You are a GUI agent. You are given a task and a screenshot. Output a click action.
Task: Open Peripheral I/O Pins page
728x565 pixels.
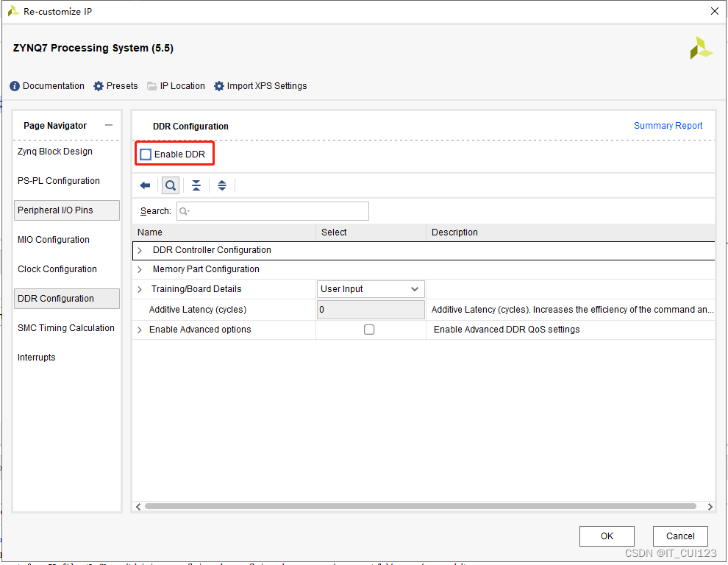67,210
